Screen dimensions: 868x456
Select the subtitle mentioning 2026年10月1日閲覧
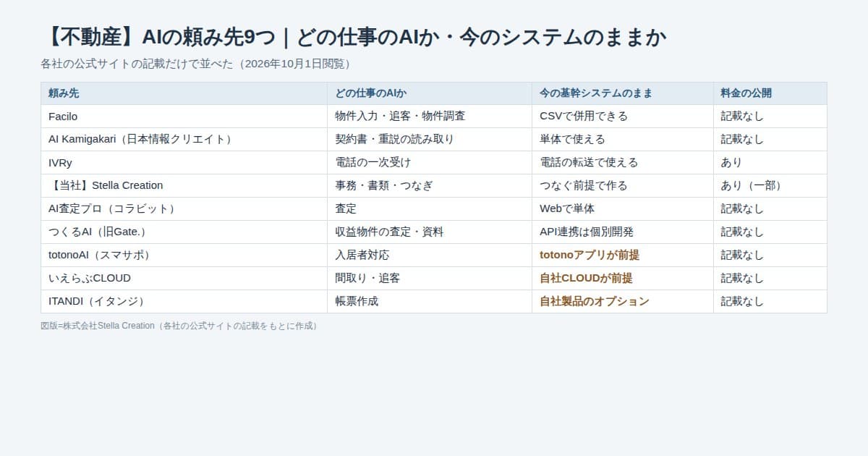pos(198,64)
